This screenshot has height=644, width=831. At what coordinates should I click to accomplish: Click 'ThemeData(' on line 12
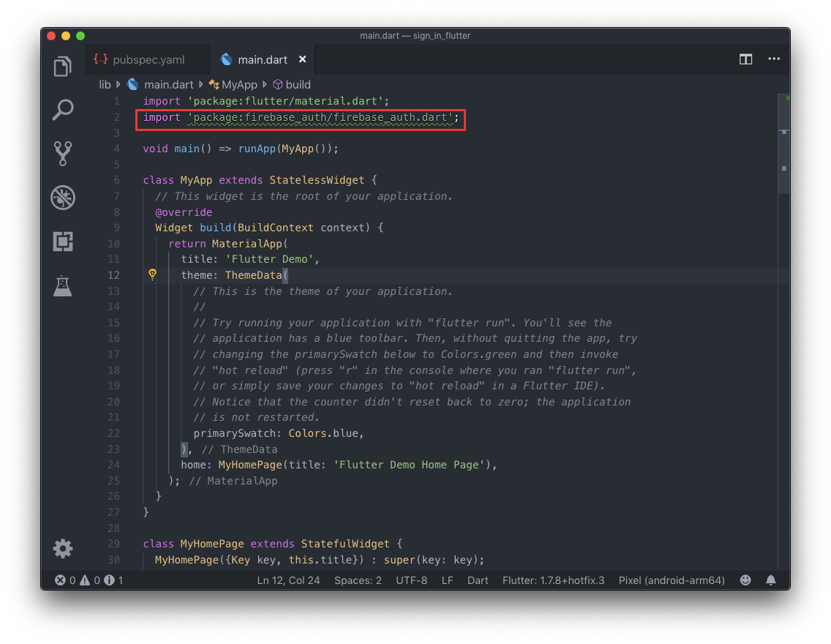(257, 275)
